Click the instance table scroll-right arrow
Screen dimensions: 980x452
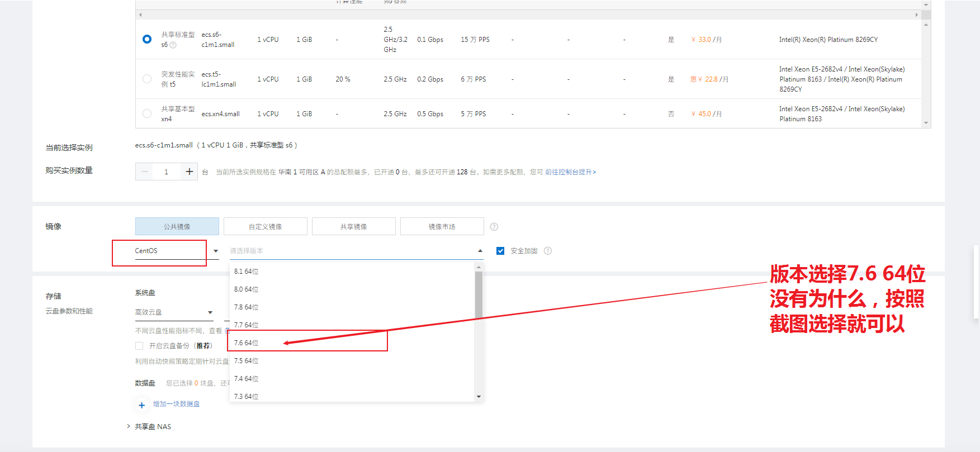point(916,15)
